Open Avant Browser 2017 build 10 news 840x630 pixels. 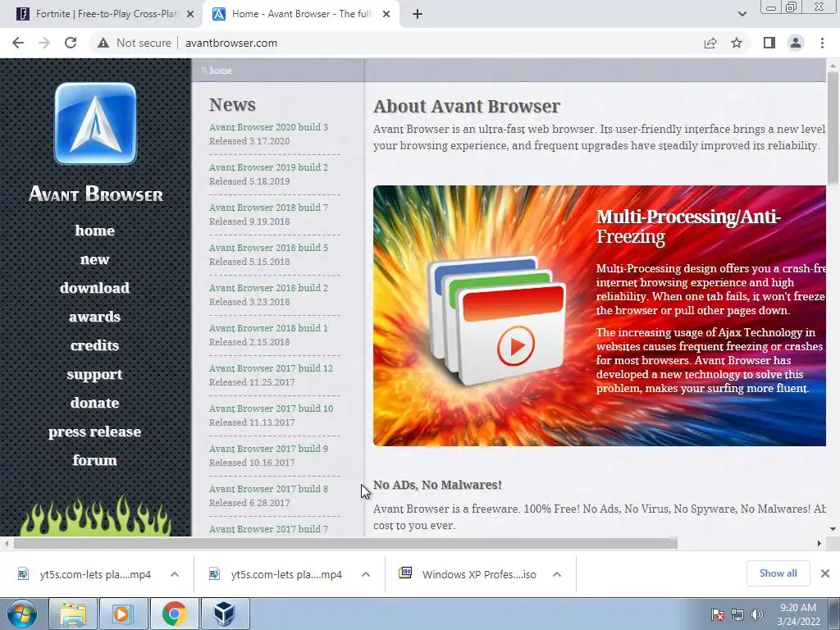click(x=271, y=409)
